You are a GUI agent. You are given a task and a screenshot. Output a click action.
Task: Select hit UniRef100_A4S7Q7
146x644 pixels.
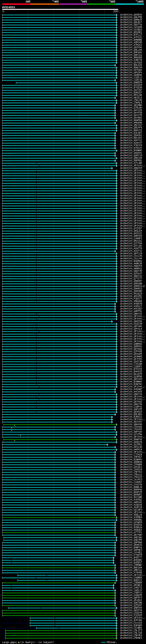[x=131, y=90]
